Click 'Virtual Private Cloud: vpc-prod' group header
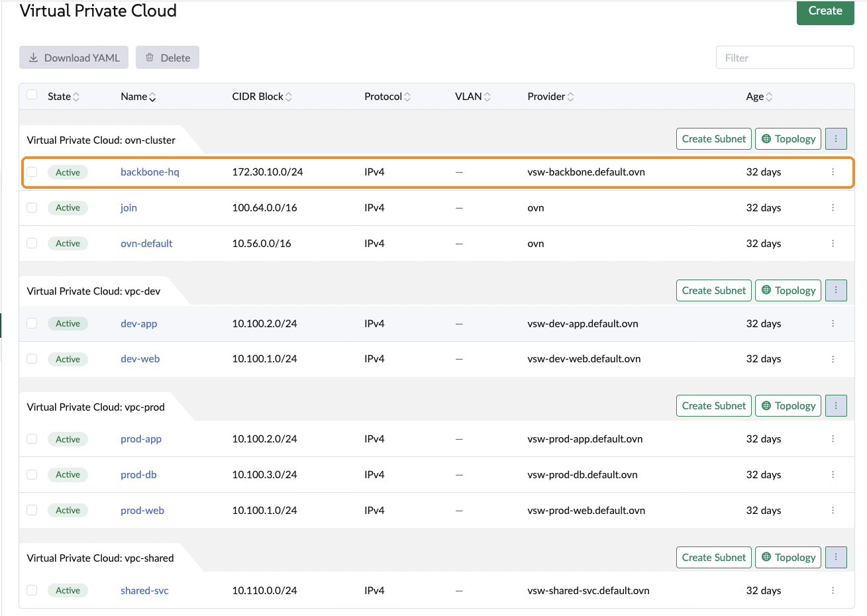This screenshot has width=867, height=616. [x=95, y=407]
